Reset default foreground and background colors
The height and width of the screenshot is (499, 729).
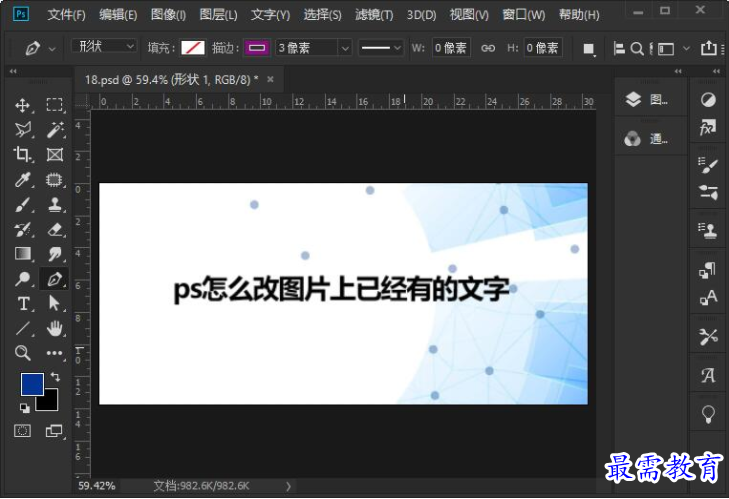click(25, 408)
